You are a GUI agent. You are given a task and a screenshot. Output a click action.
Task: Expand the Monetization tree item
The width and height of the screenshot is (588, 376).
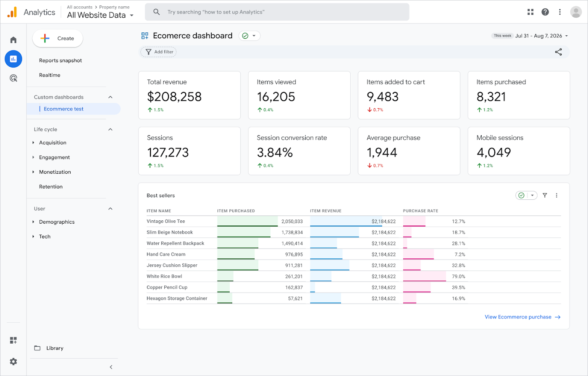click(34, 172)
